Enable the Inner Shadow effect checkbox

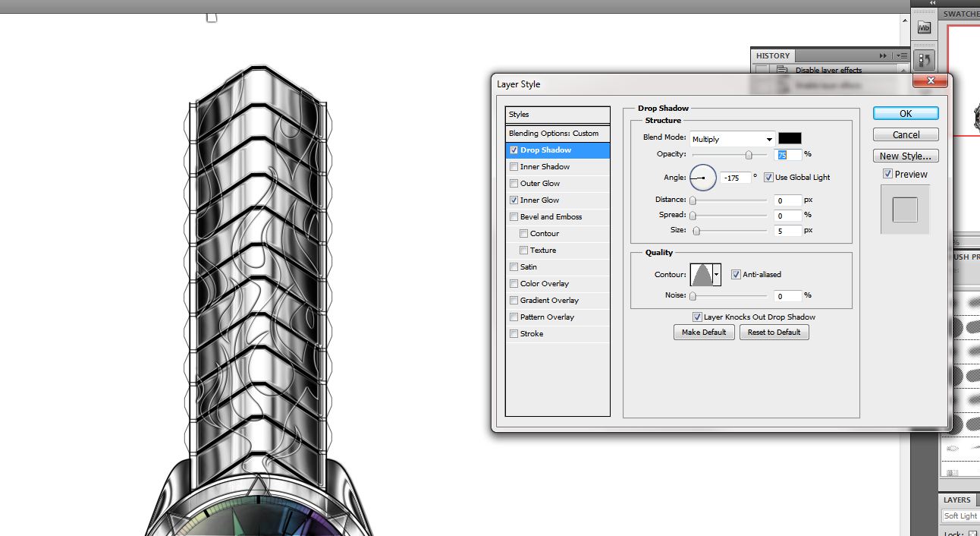[x=514, y=167]
